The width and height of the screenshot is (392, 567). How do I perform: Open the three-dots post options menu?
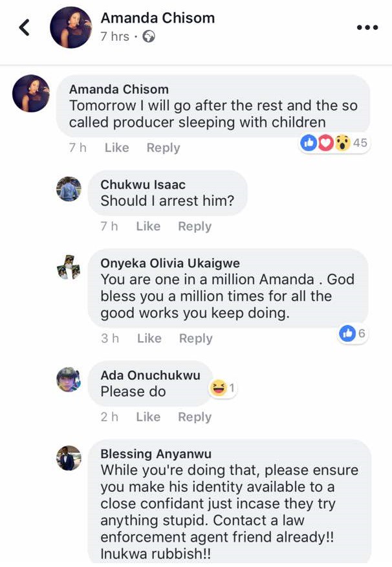367,27
